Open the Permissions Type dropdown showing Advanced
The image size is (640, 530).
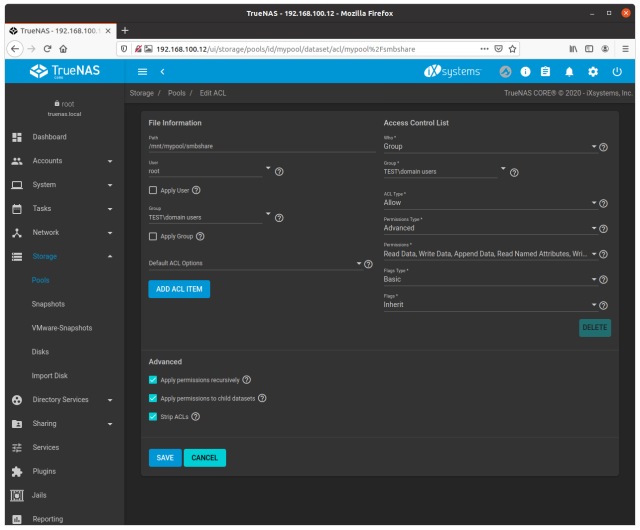pyautogui.click(x=488, y=228)
